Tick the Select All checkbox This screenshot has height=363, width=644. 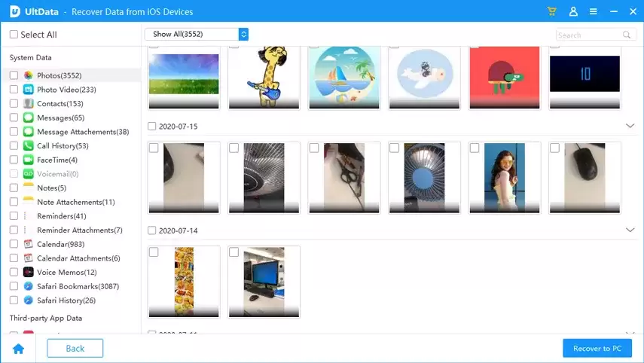(14, 35)
